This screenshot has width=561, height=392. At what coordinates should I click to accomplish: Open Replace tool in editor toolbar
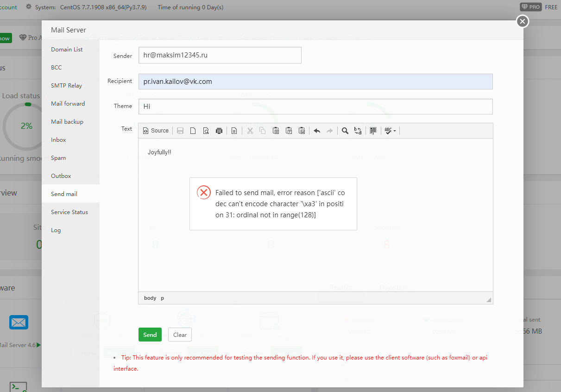358,131
